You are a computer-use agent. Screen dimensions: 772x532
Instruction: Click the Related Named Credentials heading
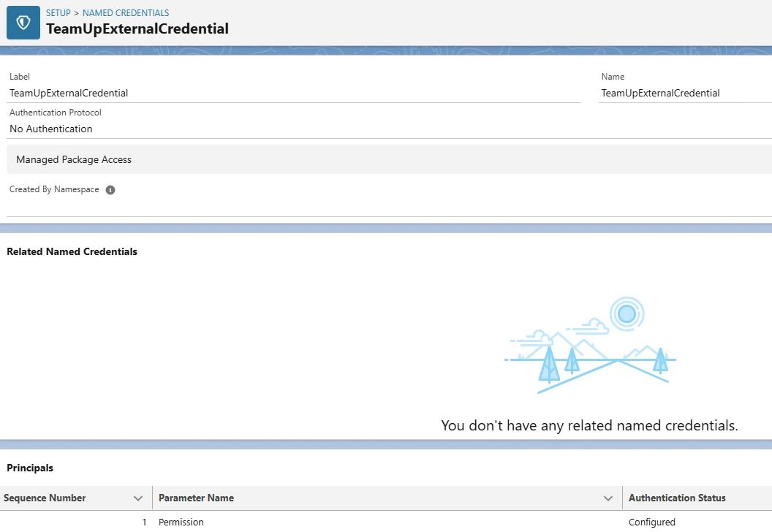[x=72, y=251]
